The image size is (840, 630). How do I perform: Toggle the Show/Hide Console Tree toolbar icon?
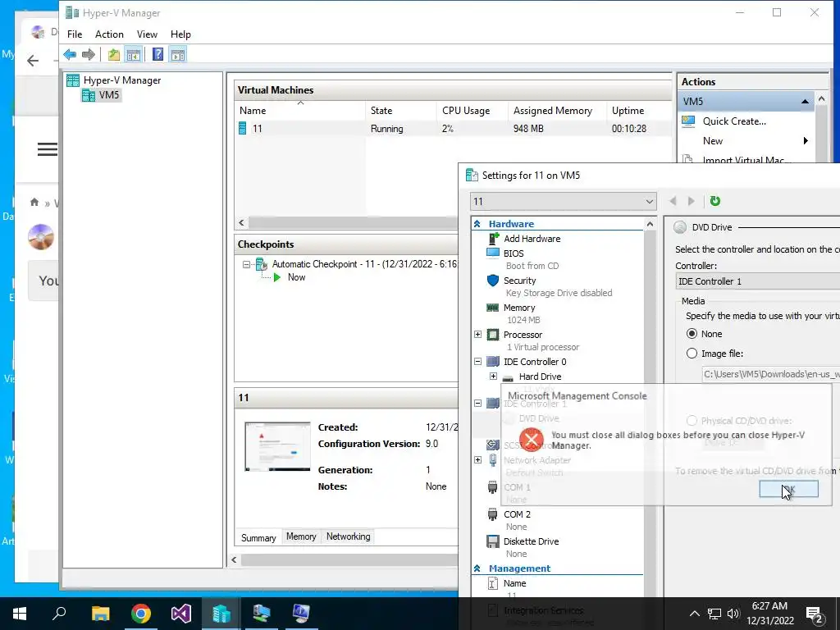coord(134,54)
